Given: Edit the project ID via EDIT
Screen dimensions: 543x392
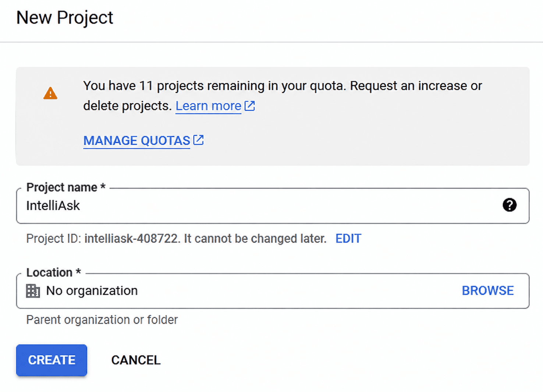Looking at the screenshot, I should click(348, 239).
